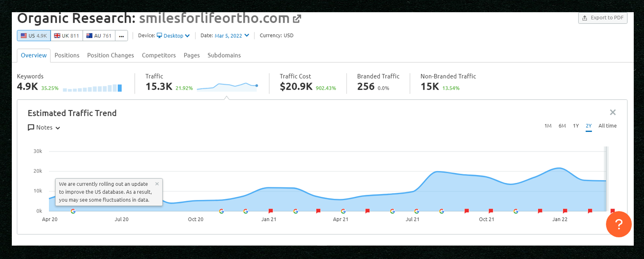Click the Traffic Cost 902.43% change

coord(326,88)
